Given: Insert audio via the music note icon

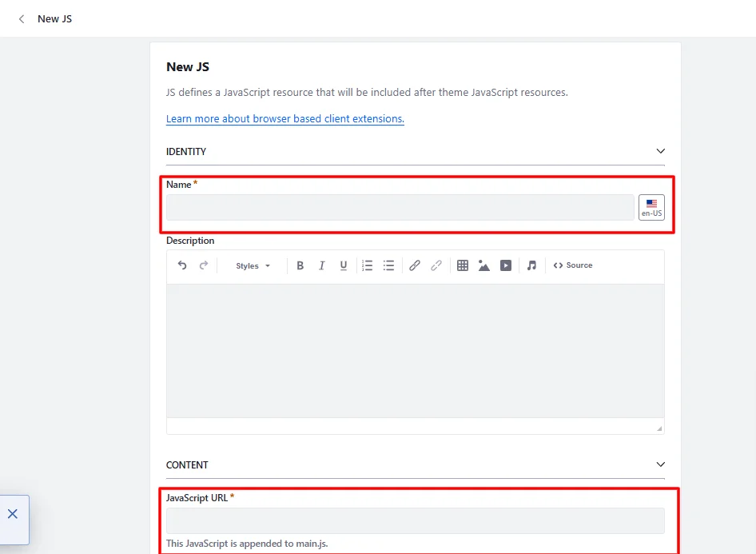Looking at the screenshot, I should 531,265.
